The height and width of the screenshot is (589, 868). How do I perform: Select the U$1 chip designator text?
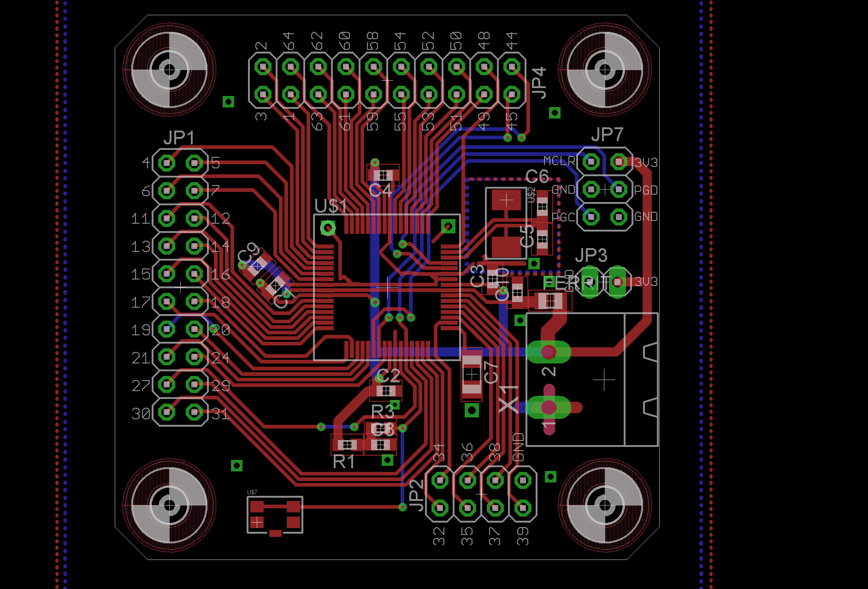(x=331, y=206)
